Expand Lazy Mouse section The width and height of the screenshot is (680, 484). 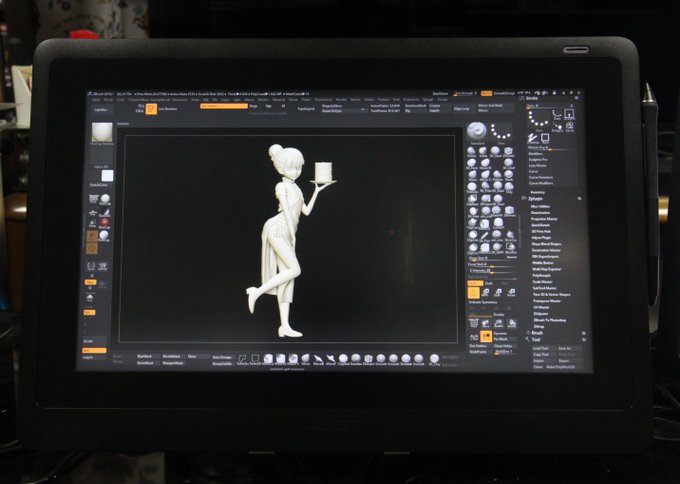[x=537, y=166]
